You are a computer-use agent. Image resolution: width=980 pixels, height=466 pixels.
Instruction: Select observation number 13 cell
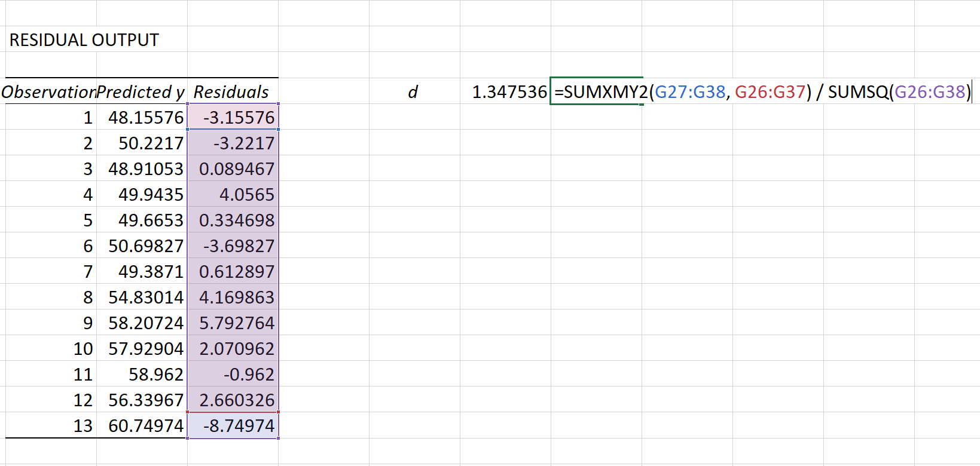(x=51, y=425)
